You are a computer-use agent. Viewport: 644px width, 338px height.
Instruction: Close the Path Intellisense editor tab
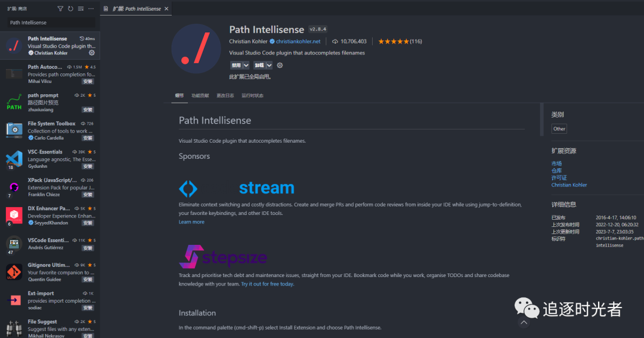click(x=166, y=8)
